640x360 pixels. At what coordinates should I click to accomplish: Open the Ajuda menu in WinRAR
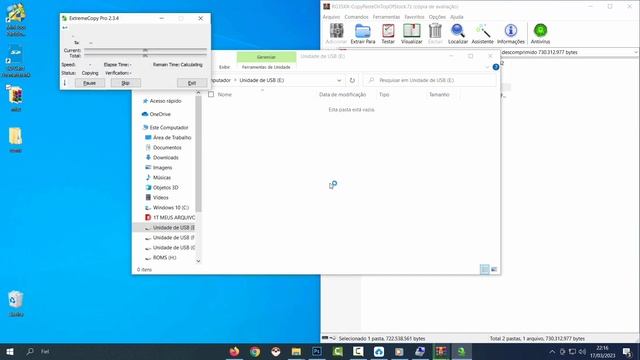point(457,17)
